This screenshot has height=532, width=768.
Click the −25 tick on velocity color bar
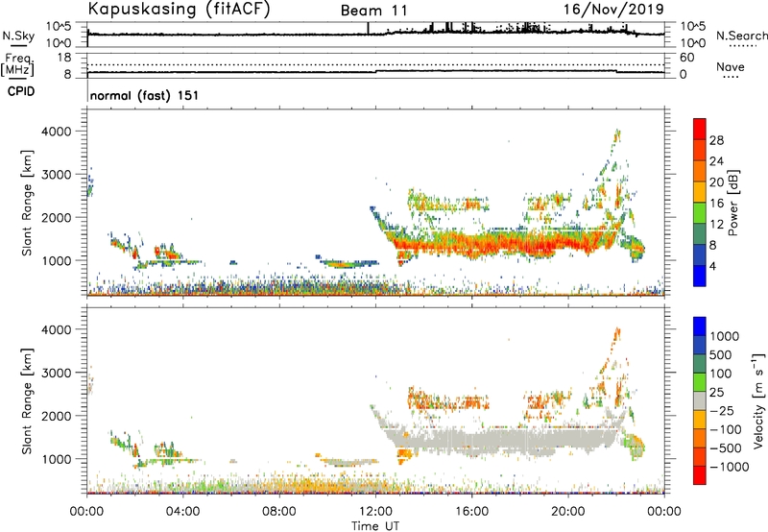pyautogui.click(x=722, y=410)
